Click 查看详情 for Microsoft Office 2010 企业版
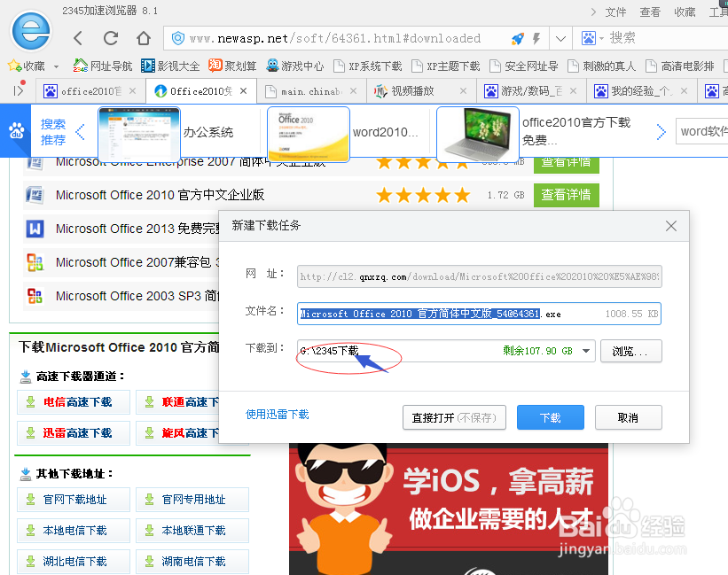The width and height of the screenshot is (728, 575). pos(566,194)
